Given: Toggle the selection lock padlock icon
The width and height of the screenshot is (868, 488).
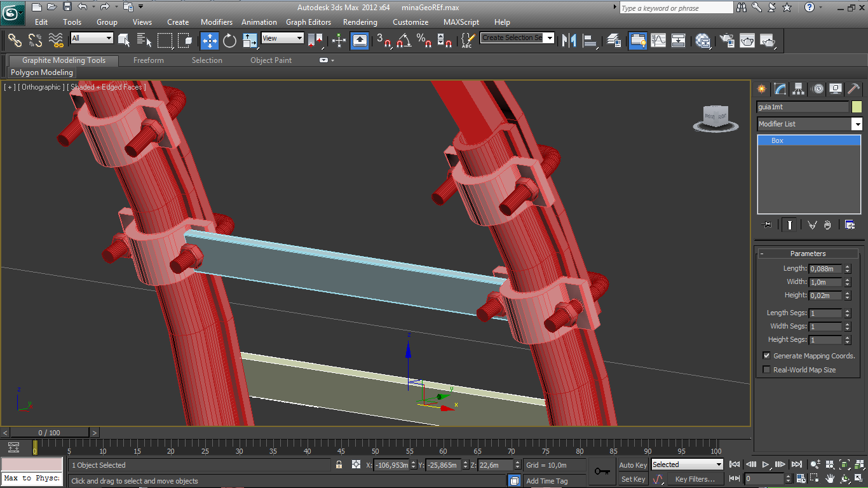Looking at the screenshot, I should [x=339, y=465].
